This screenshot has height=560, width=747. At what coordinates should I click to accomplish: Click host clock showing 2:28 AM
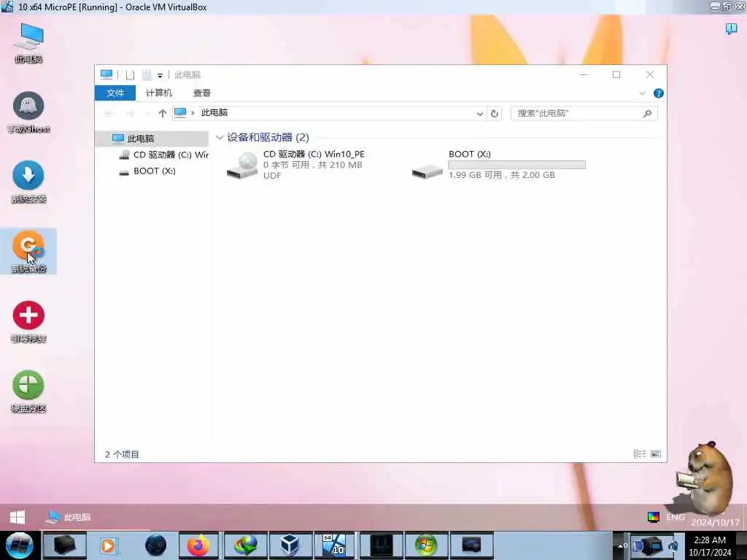tap(710, 540)
